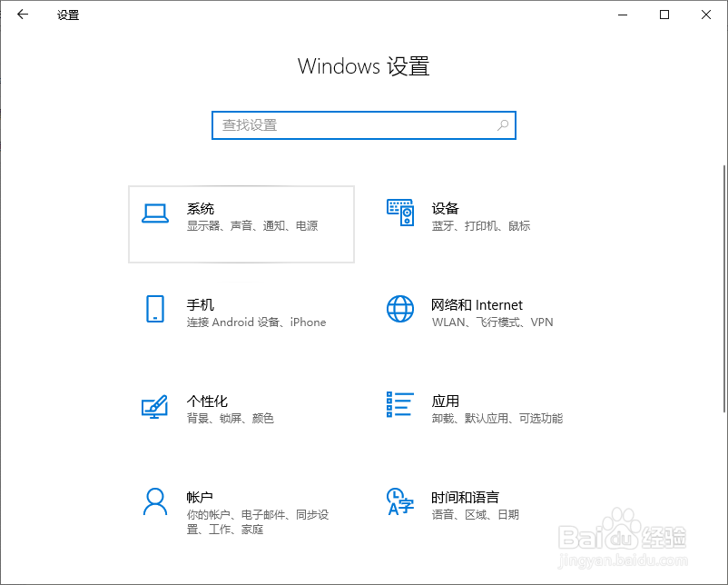Click the 设备 printer icon
Viewport: 728px width, 585px height.
[x=399, y=213]
